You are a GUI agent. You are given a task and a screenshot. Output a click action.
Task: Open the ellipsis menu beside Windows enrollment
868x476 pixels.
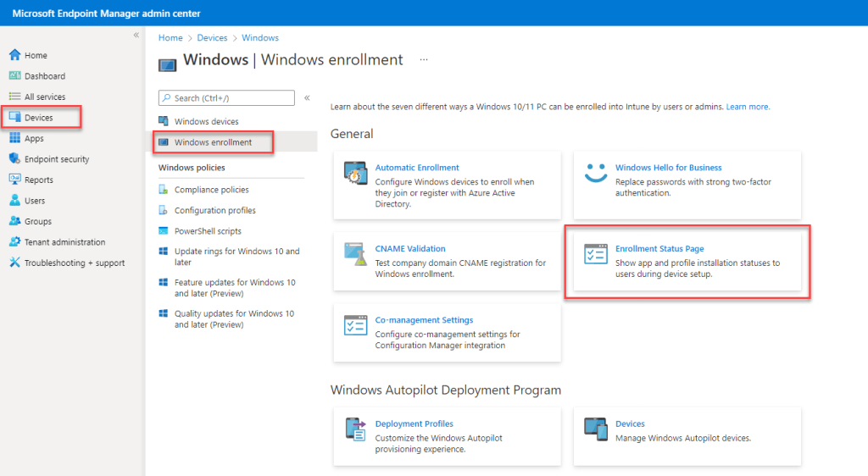(x=424, y=60)
